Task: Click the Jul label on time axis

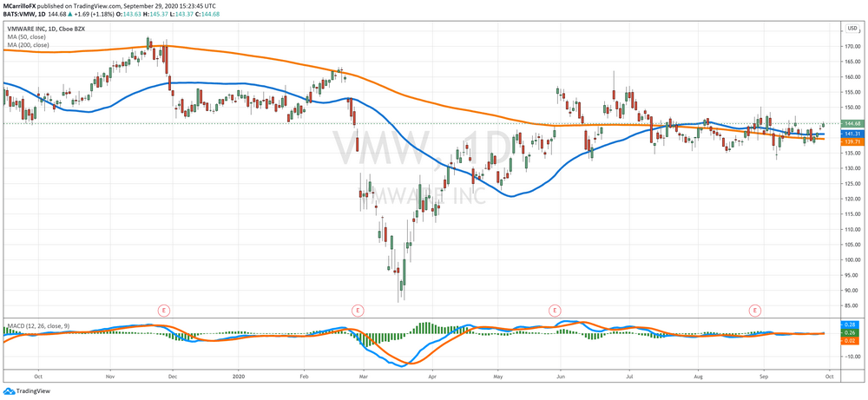Action: tap(629, 377)
